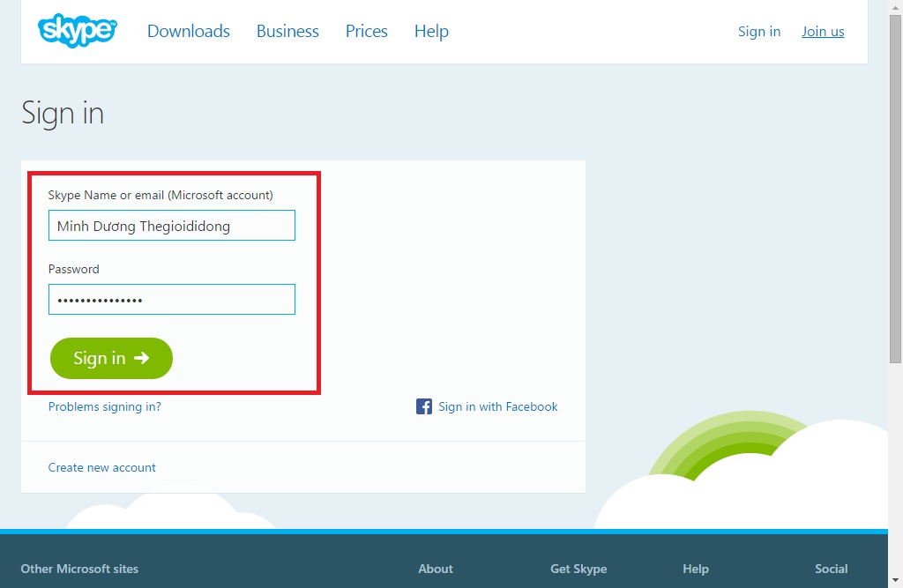The image size is (903, 588).
Task: Click the Facebook logo icon
Action: 424,406
